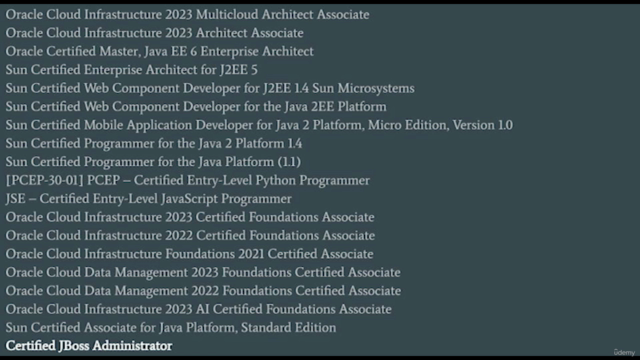This screenshot has width=640, height=360.
Task: Select the bold 'Certified JBoss Administrator' line
Action: pyautogui.click(x=89, y=346)
